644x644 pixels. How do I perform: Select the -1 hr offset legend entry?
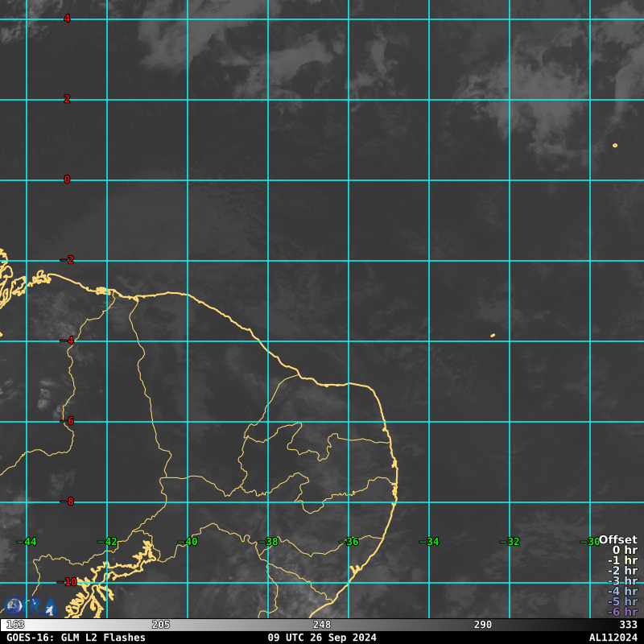point(622,561)
